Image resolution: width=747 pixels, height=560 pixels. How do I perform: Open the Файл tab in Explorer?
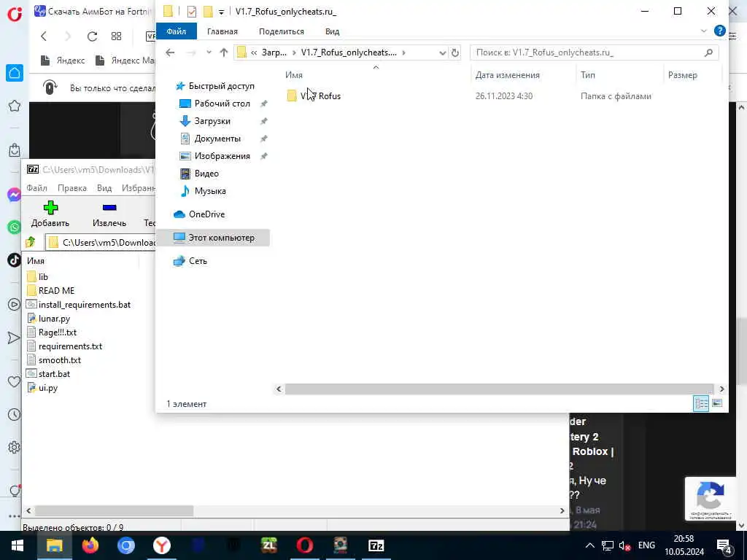point(177,31)
